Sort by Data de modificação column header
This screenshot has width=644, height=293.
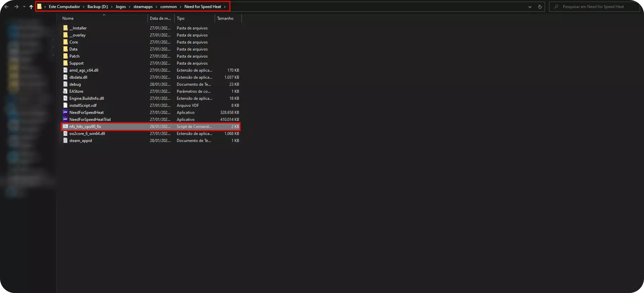coord(161,18)
